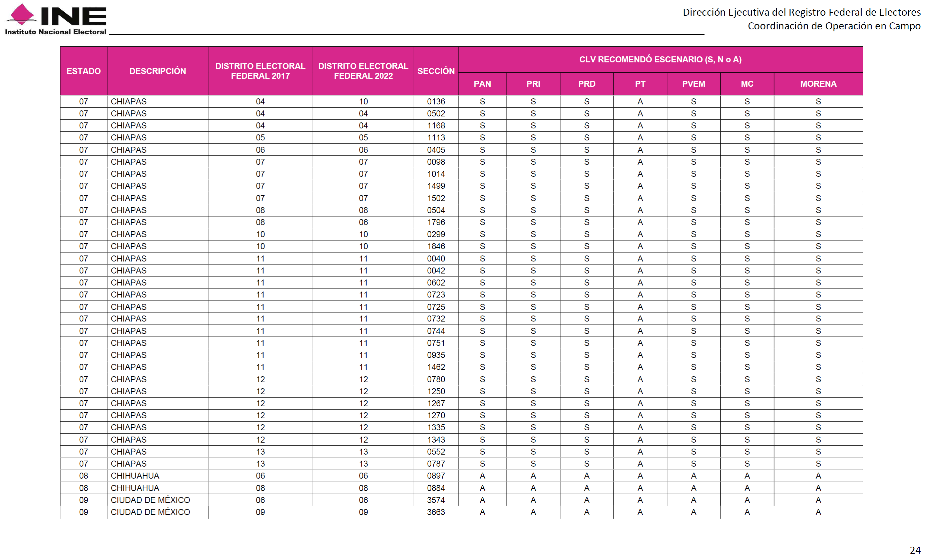Select the DISTRITO ELECTORAL FEDERAL 2022 header

(363, 71)
